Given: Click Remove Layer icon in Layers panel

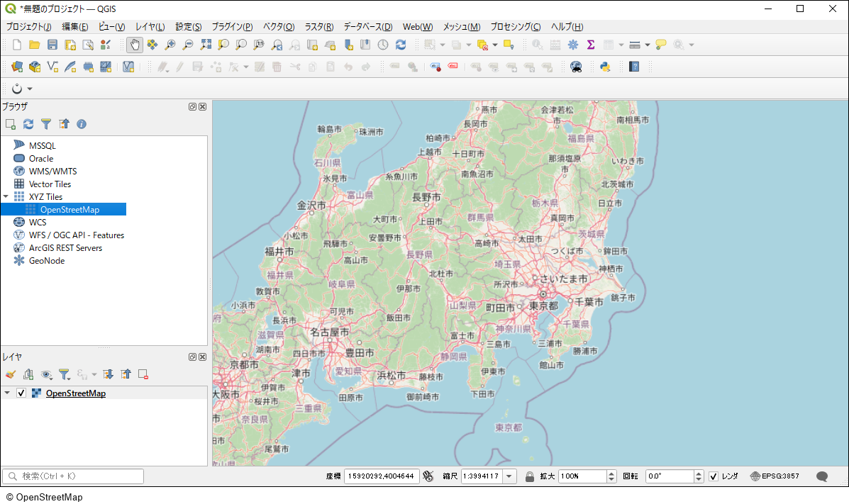Looking at the screenshot, I should point(143,374).
